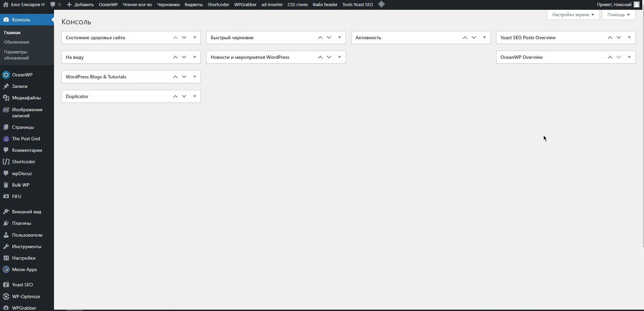Move Yoast SEO Posts Overview panel down
The height and width of the screenshot is (311, 644).
pyautogui.click(x=619, y=38)
